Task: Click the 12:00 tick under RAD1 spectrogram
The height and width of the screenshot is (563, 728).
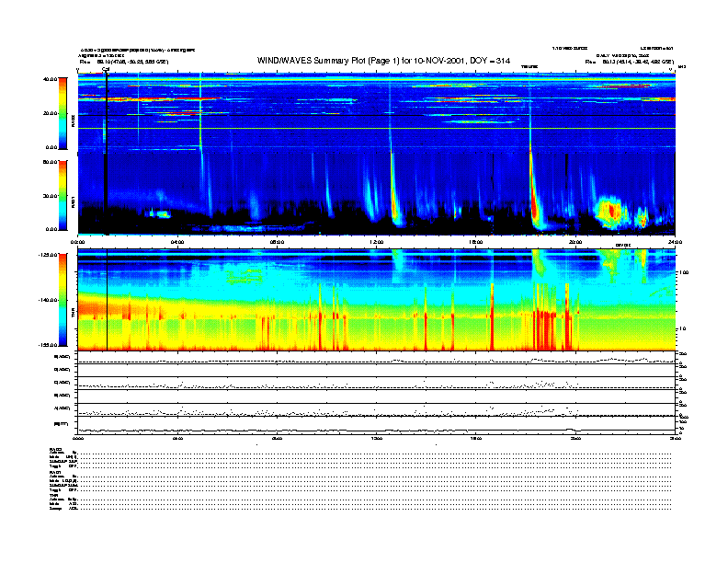Action: point(377,242)
